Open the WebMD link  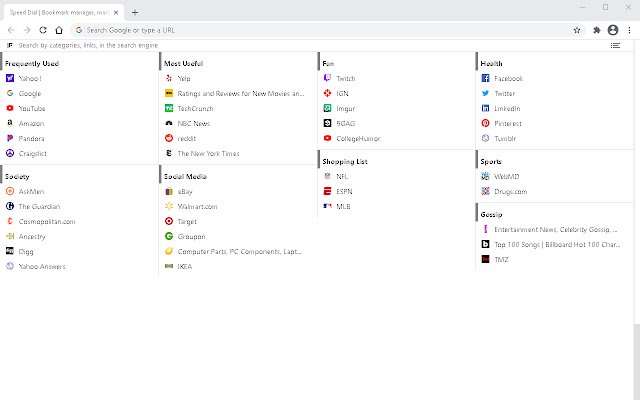[x=507, y=176]
